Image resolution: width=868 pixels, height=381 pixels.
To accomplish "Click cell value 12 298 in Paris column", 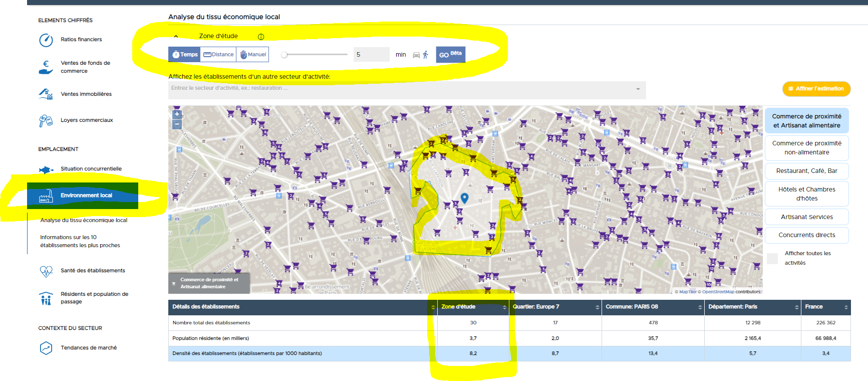I will pyautogui.click(x=753, y=323).
